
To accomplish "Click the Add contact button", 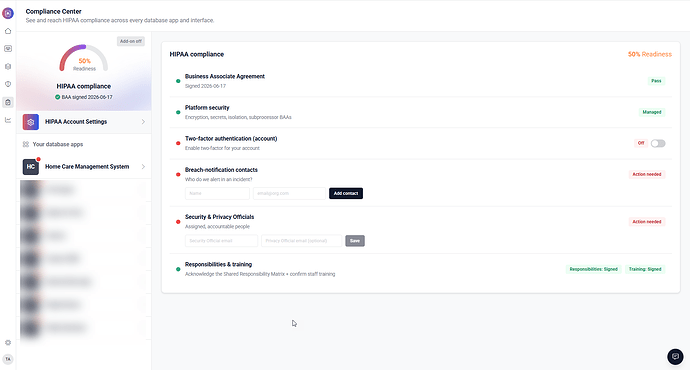I will pyautogui.click(x=346, y=193).
